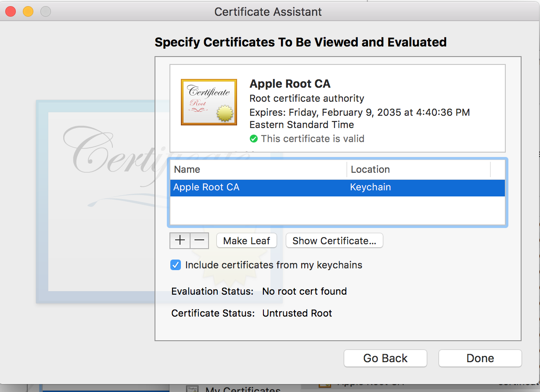Click the Go Back button
Image resolution: width=540 pixels, height=392 pixels.
pyautogui.click(x=385, y=358)
